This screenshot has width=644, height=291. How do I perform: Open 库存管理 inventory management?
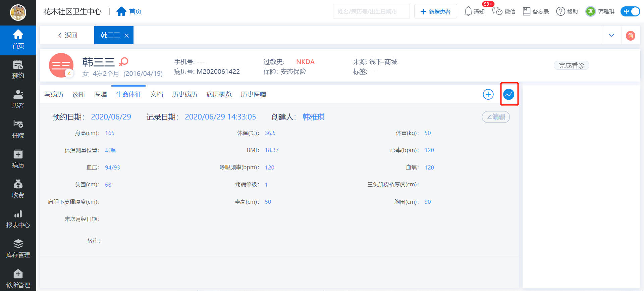[x=18, y=249]
